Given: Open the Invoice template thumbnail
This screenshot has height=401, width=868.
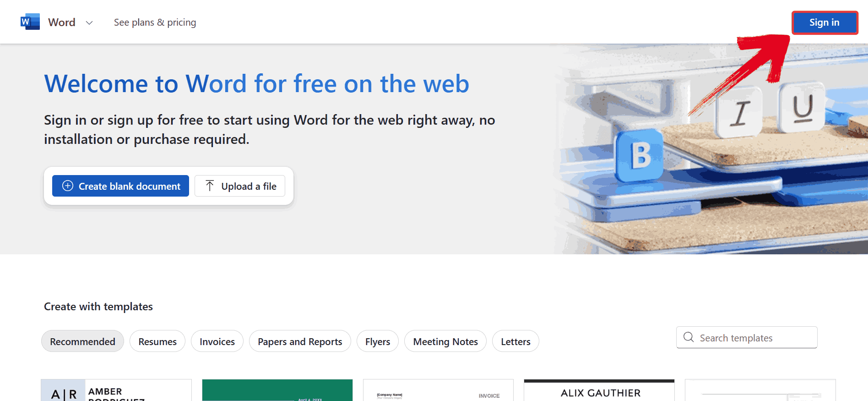Looking at the screenshot, I should [439, 390].
